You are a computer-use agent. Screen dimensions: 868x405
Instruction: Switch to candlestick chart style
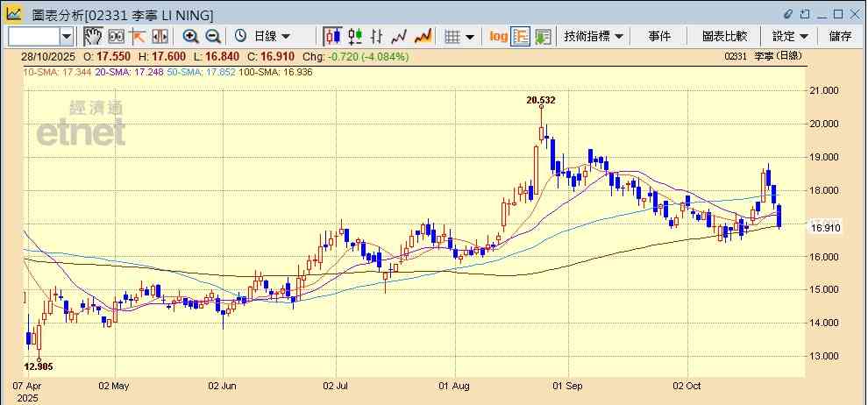(x=332, y=36)
